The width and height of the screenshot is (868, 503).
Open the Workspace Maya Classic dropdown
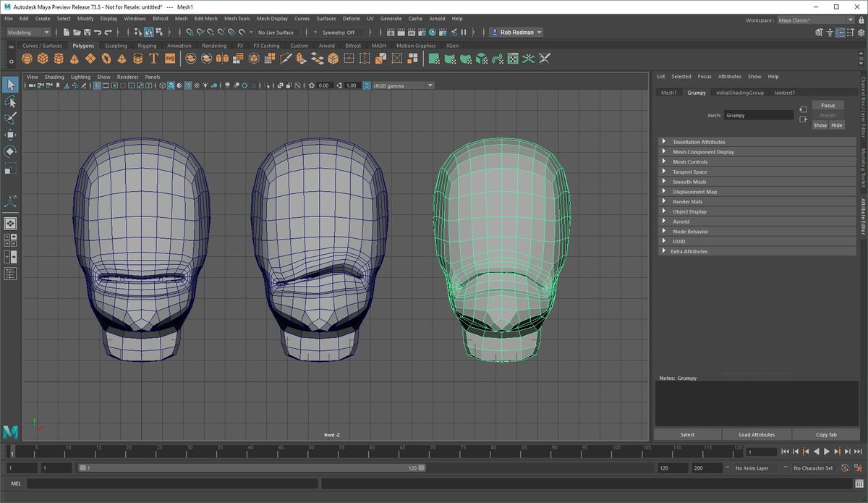point(817,20)
